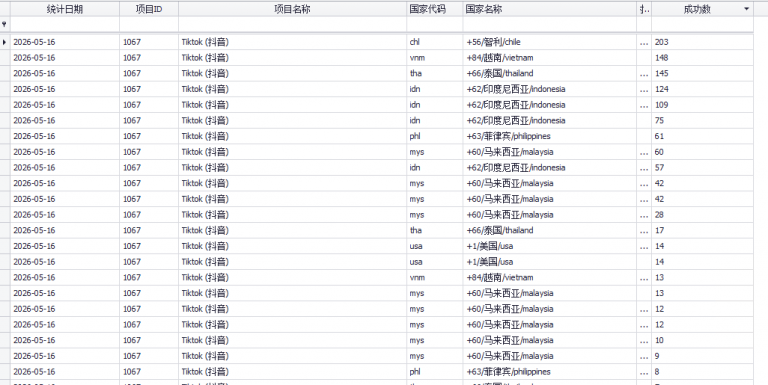768x385 pixels.
Task: Click the success count 60 cell
Action: click(x=702, y=152)
